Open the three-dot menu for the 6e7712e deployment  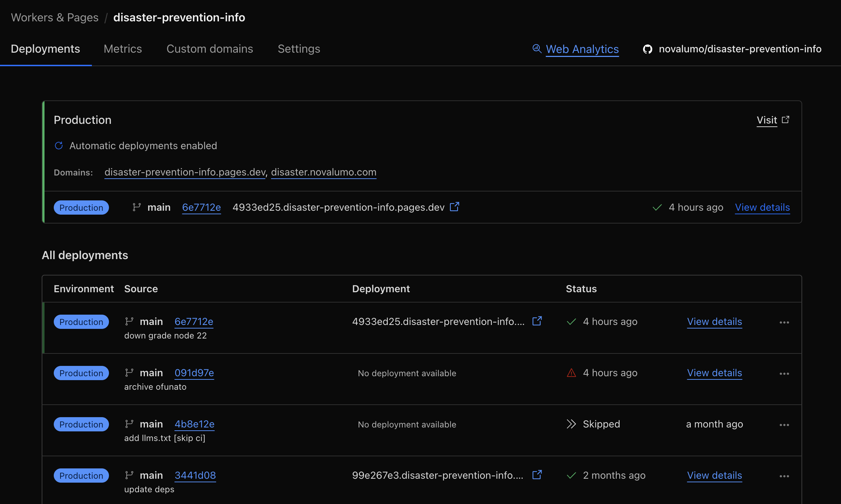tap(784, 322)
